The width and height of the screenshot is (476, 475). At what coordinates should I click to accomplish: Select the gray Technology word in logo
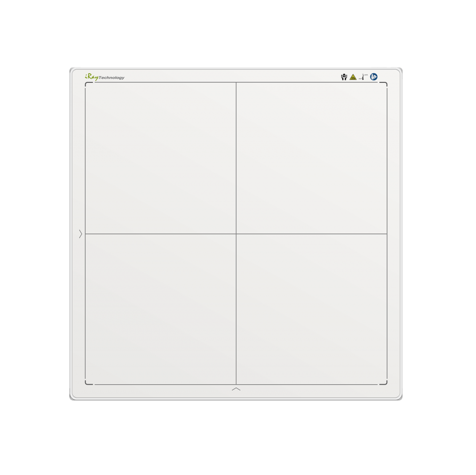tap(112, 77)
